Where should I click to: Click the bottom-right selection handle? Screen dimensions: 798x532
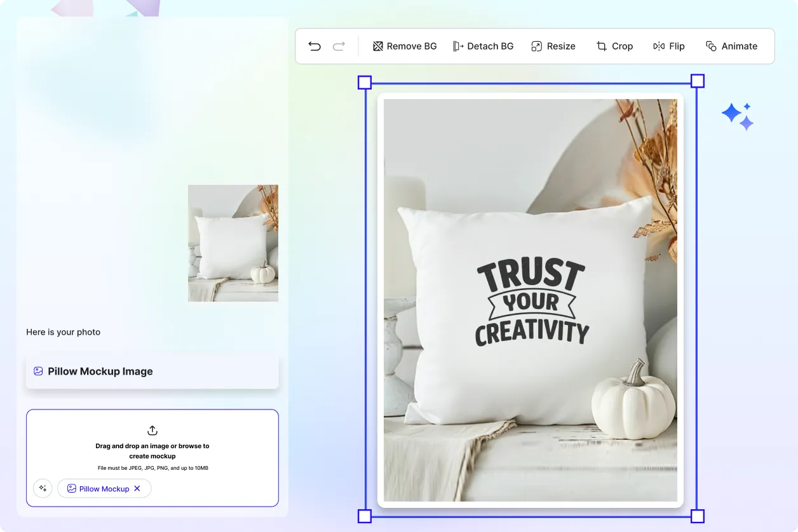pos(697,516)
